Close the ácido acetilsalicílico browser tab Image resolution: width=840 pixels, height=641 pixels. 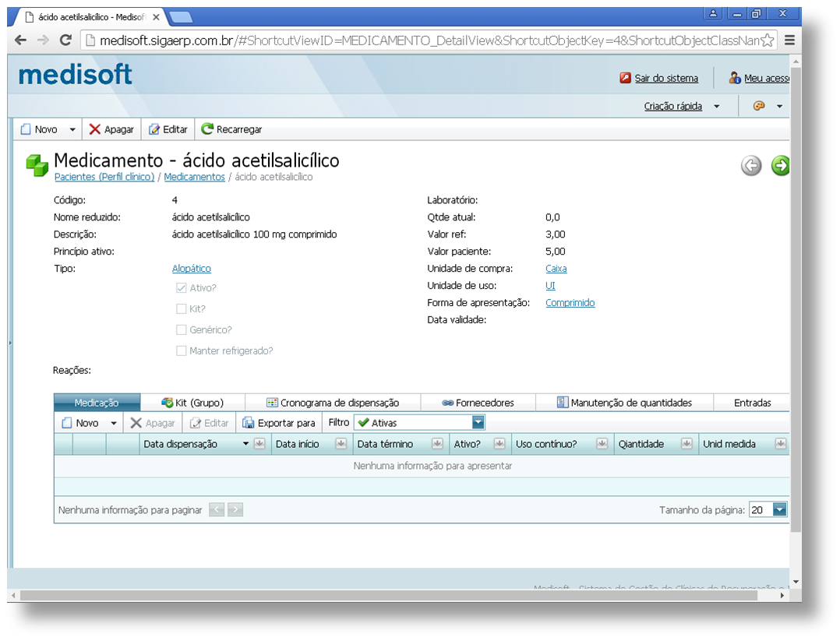(x=156, y=17)
